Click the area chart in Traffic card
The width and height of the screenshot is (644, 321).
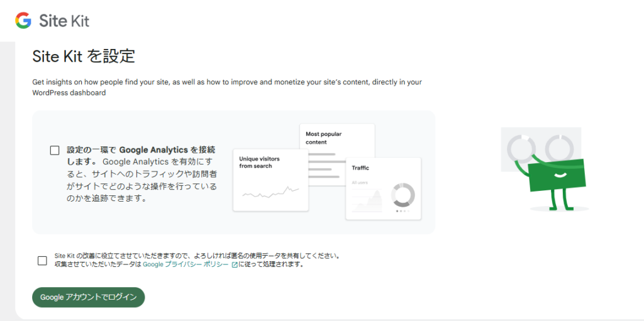point(368,201)
